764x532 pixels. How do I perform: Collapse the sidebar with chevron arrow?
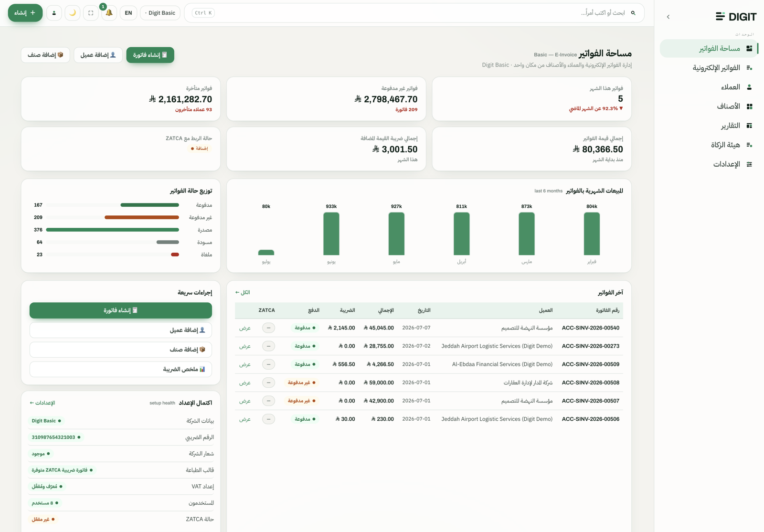[668, 17]
